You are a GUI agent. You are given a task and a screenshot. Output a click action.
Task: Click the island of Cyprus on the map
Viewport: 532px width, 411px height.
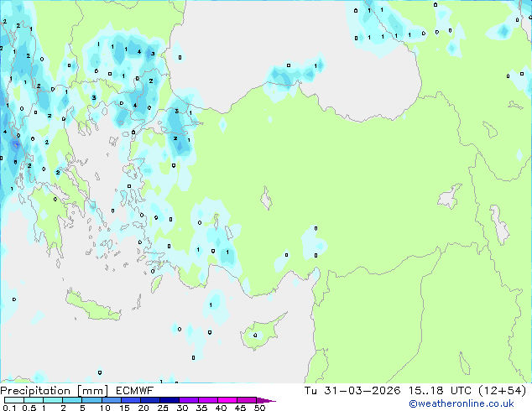(261, 334)
